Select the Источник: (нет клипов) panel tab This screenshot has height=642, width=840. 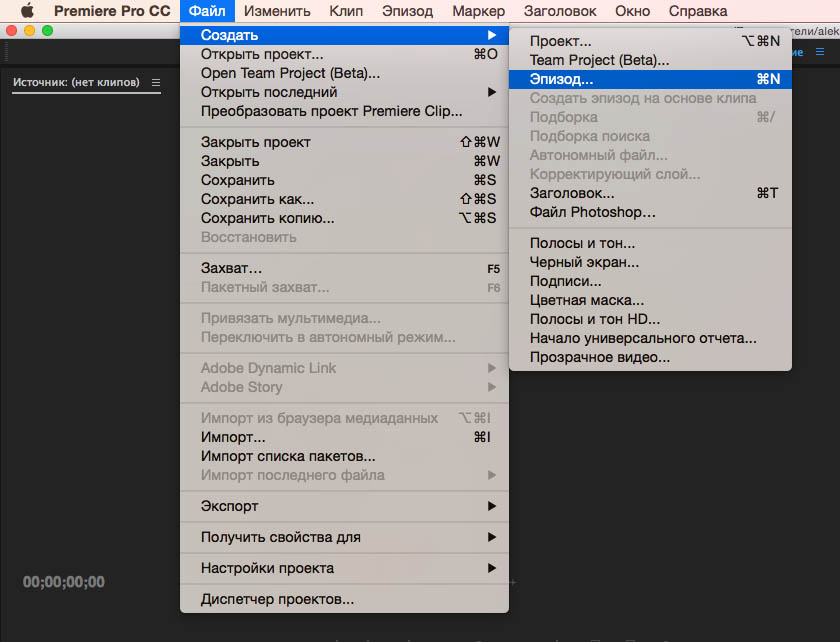point(76,83)
